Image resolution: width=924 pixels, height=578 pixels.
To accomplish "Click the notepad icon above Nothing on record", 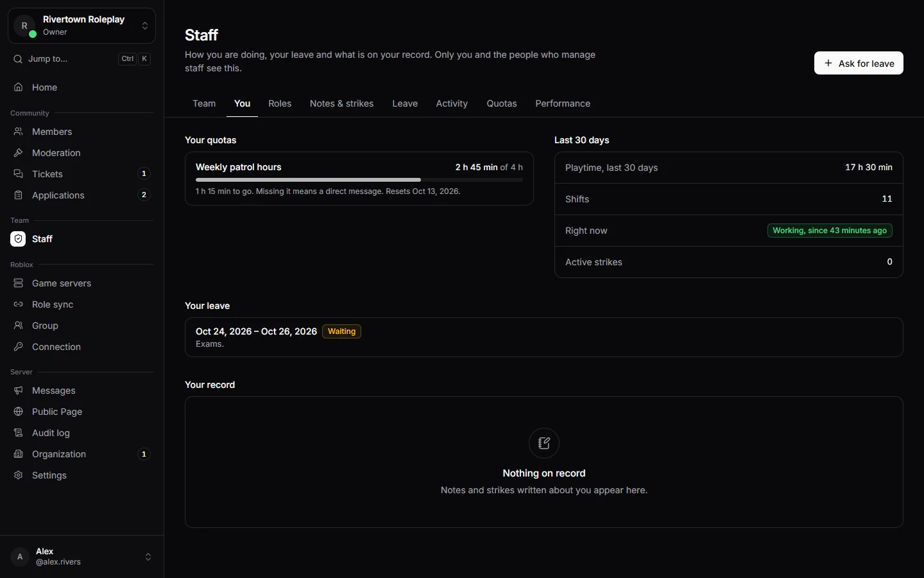I will [544, 443].
